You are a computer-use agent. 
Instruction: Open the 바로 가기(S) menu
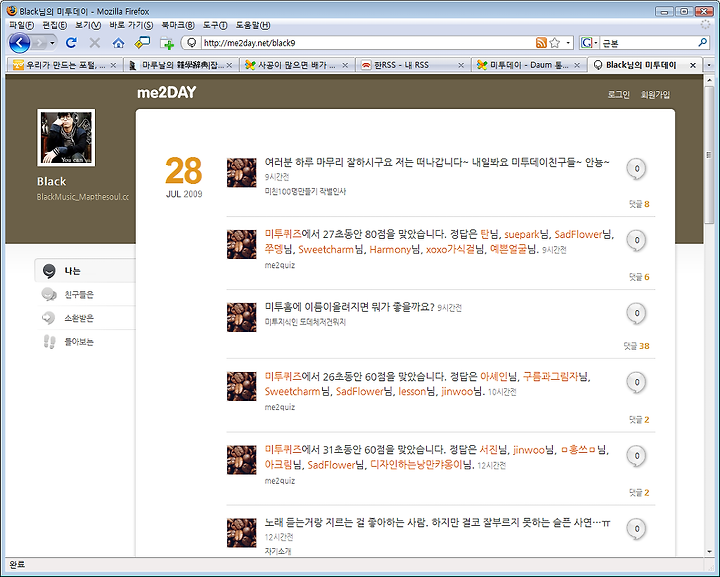click(131, 25)
